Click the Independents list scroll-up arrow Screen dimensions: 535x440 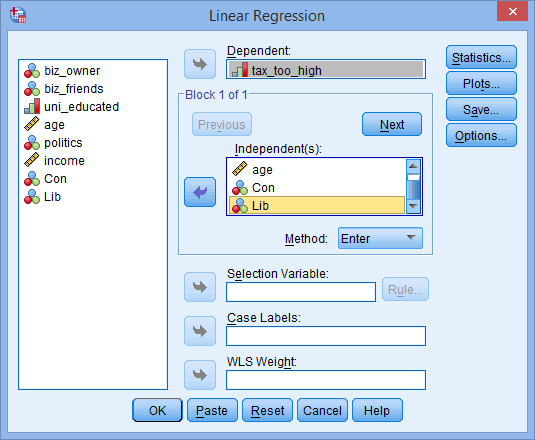point(413,166)
